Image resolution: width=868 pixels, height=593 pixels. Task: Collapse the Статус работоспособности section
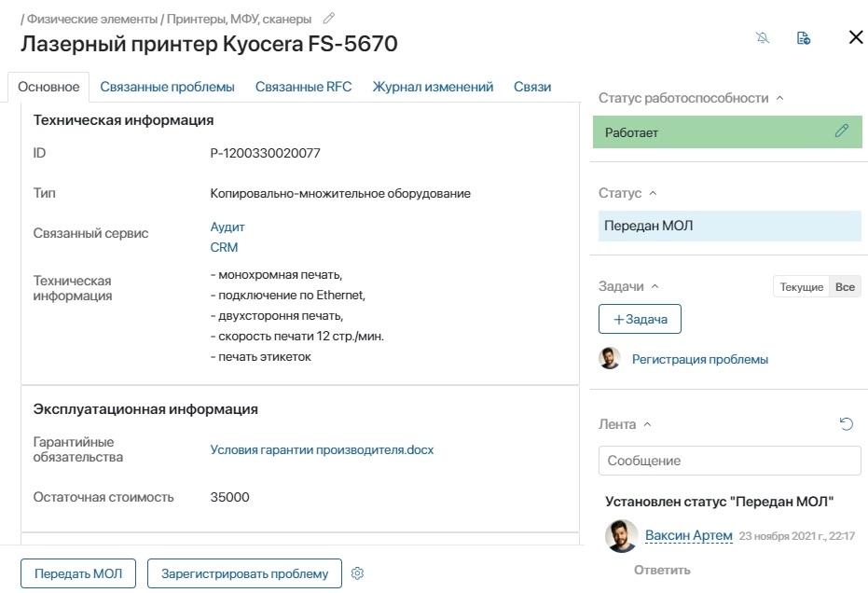[780, 98]
